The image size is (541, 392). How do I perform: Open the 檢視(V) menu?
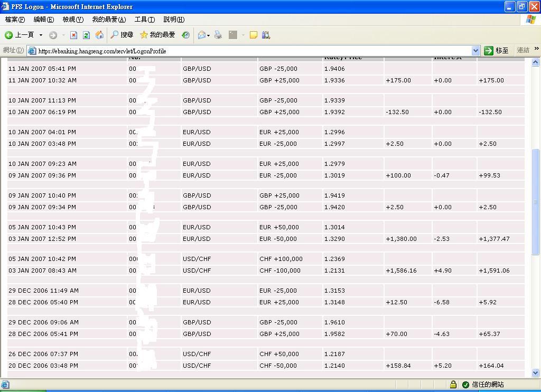tap(73, 20)
